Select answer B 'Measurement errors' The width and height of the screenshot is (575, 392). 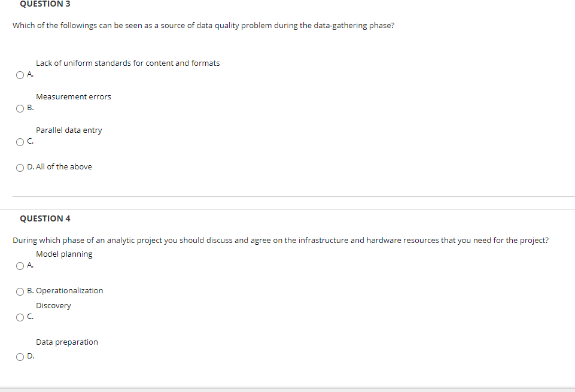coord(20,108)
